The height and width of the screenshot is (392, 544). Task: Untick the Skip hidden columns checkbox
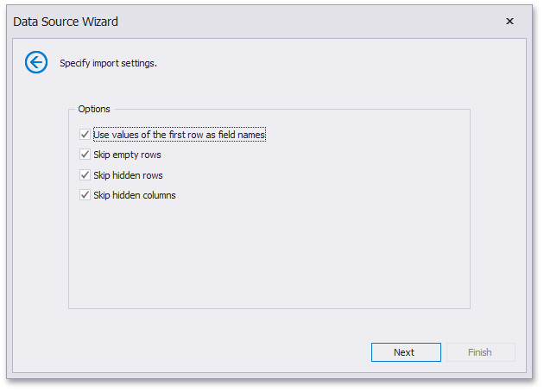tap(85, 195)
